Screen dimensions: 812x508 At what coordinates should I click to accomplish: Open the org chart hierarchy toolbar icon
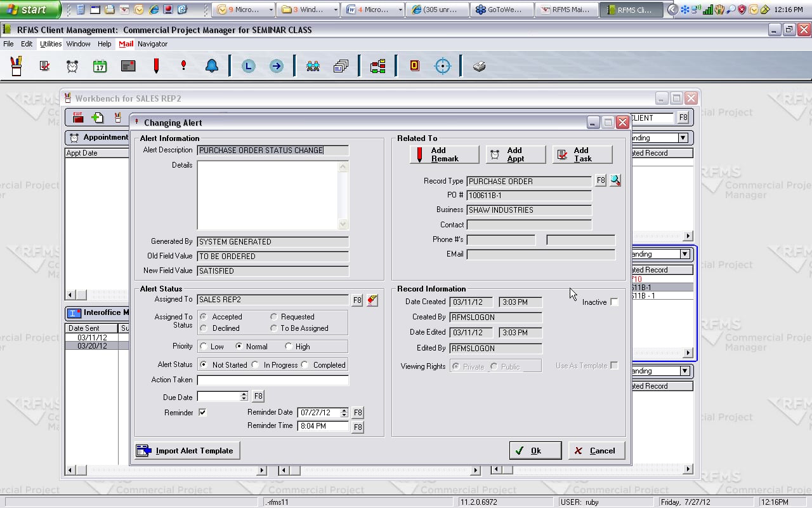click(378, 66)
